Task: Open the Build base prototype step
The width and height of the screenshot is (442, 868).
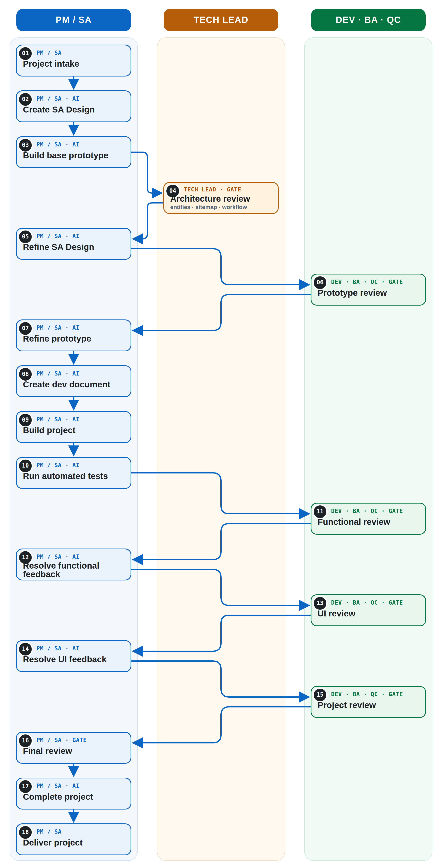Action: click(x=73, y=152)
